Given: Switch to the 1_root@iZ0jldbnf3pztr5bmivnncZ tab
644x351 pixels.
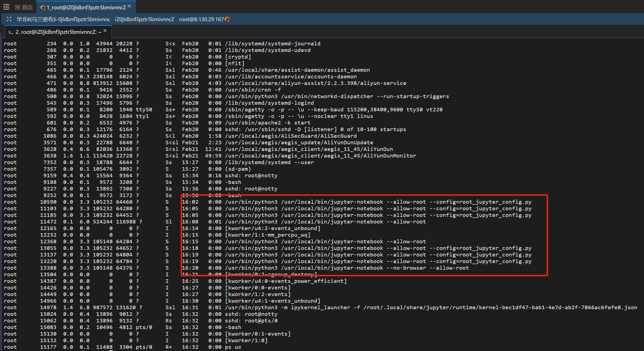Looking at the screenshot, I should pos(86,7).
